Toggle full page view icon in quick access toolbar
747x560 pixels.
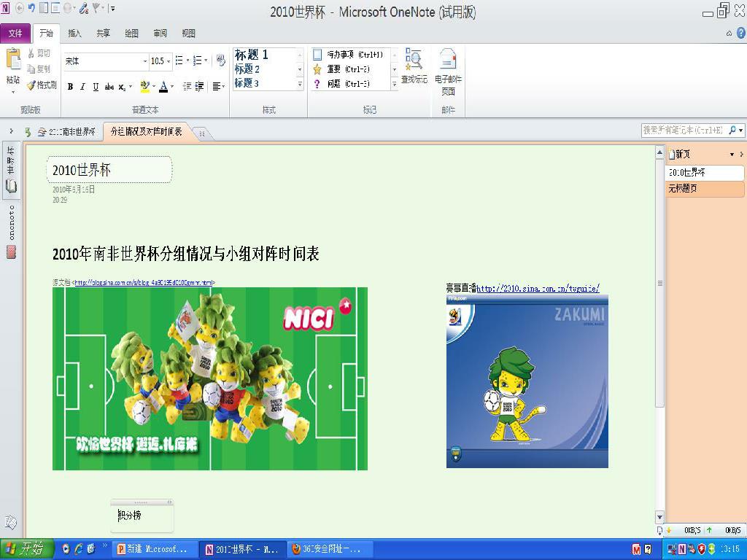(55, 8)
